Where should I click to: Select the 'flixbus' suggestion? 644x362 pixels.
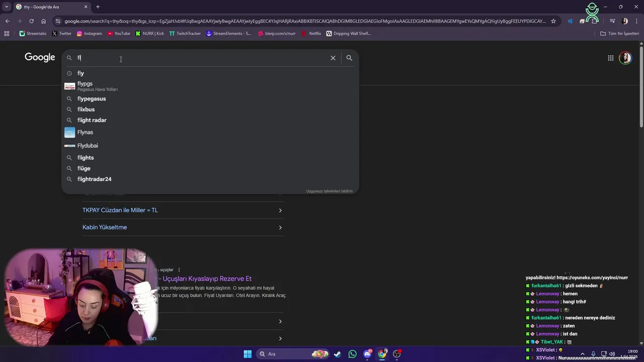[x=210, y=109]
